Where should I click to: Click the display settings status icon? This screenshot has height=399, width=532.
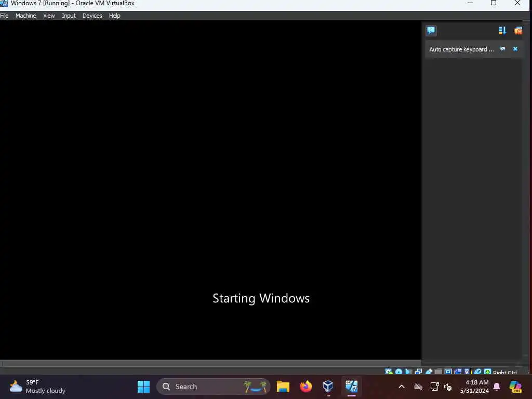pos(448,372)
